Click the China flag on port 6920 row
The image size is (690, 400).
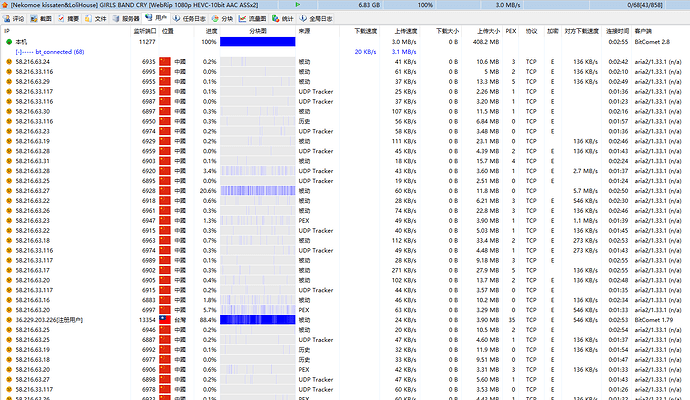[x=165, y=171]
